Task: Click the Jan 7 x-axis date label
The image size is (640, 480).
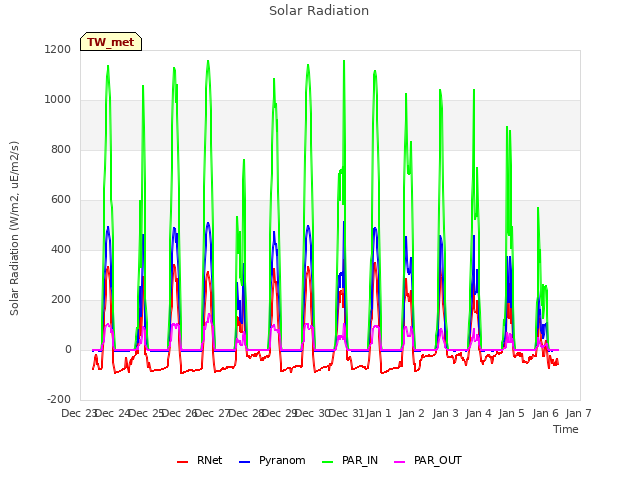Action: coord(578,413)
